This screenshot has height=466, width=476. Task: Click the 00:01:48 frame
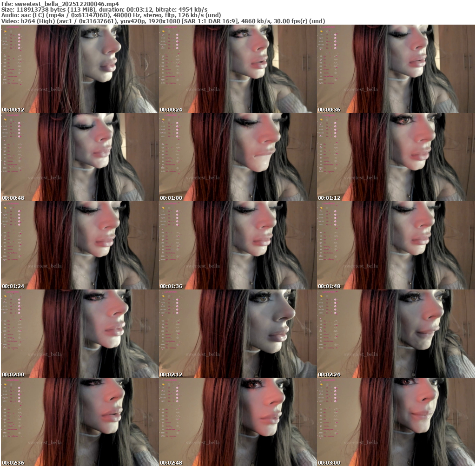point(396,245)
